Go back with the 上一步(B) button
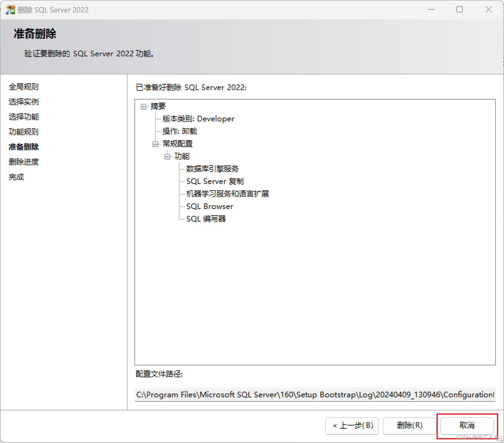504x443 pixels. pyautogui.click(x=352, y=426)
